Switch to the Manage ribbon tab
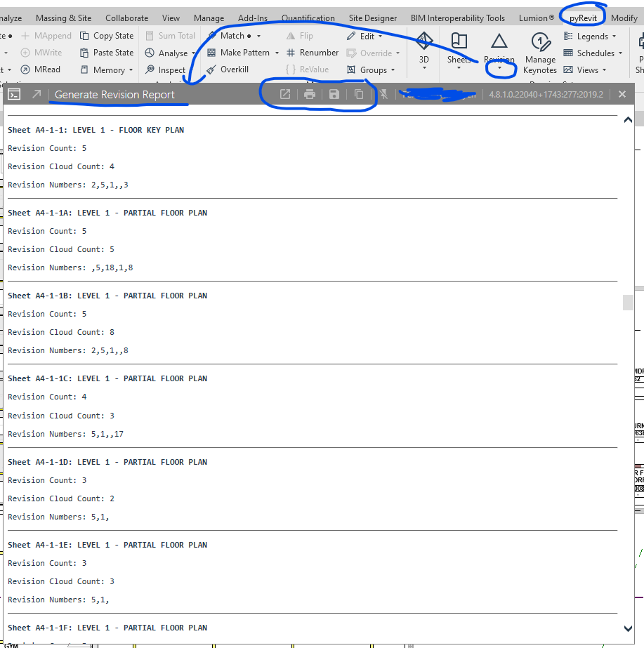This screenshot has width=644, height=648. [209, 18]
